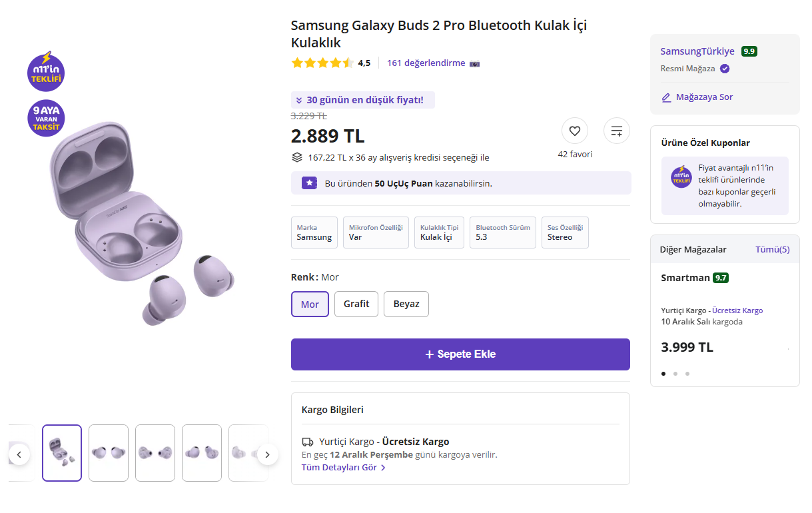The width and height of the screenshot is (812, 513).
Task: Click the cargo truck icon
Action: [308, 442]
